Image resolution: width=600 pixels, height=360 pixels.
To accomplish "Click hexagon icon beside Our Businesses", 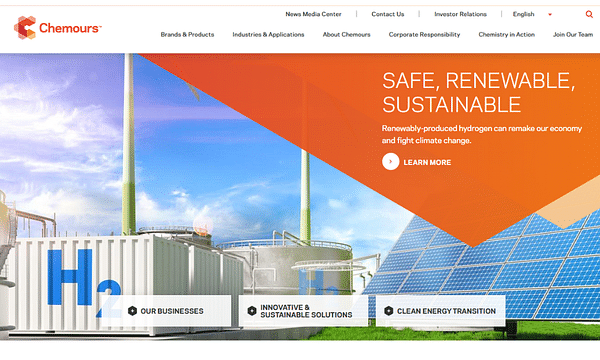I will 132,311.
